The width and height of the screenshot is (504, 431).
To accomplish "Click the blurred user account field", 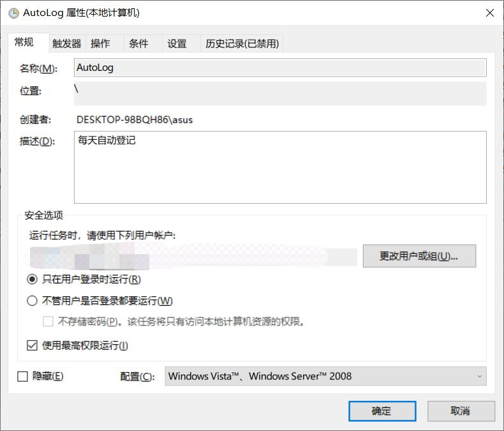I will click(193, 256).
